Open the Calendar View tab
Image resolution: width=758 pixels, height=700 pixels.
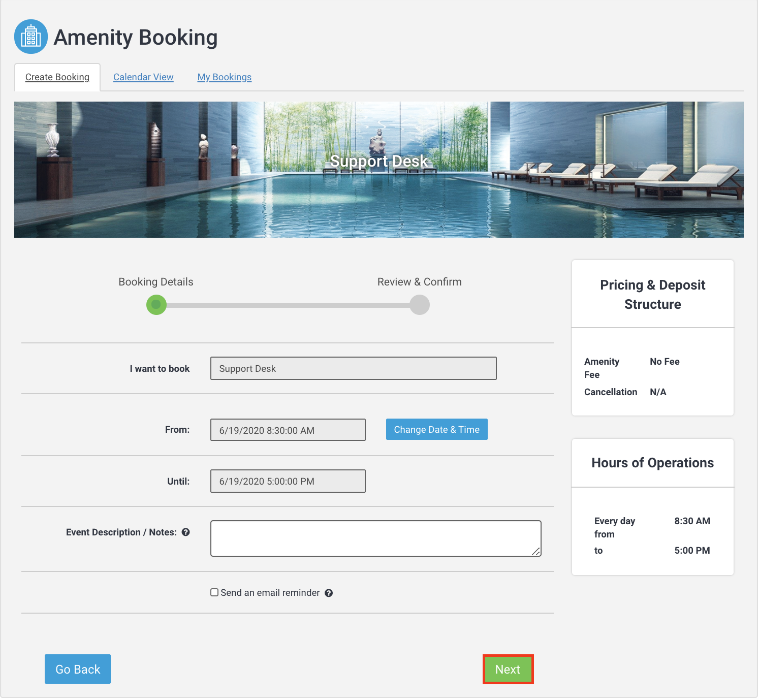[143, 77]
